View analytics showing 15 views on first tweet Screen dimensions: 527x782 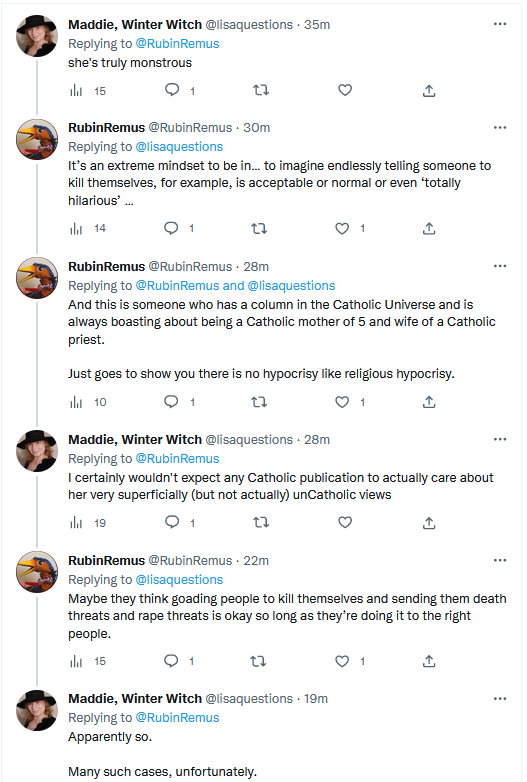88,91
